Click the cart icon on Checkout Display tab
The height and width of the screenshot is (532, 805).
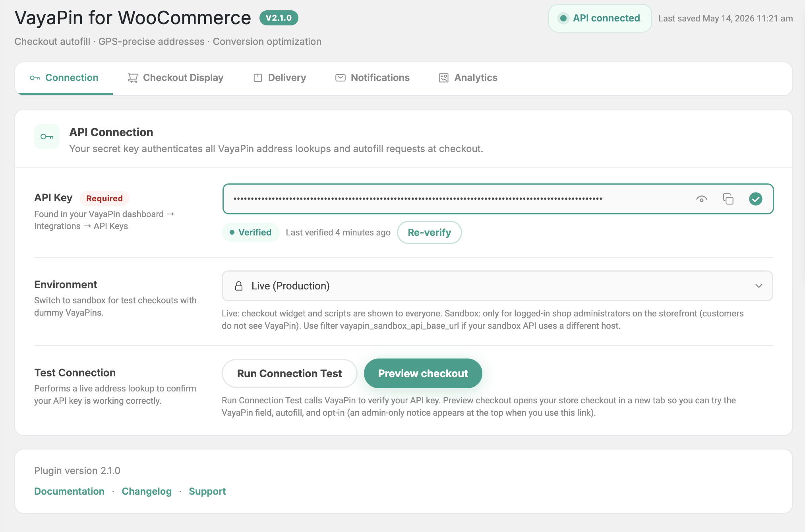coord(133,78)
